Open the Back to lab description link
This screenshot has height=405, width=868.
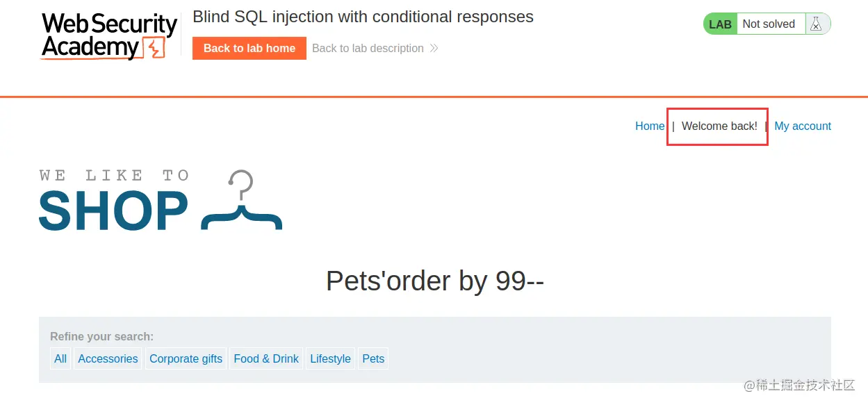[x=368, y=48]
